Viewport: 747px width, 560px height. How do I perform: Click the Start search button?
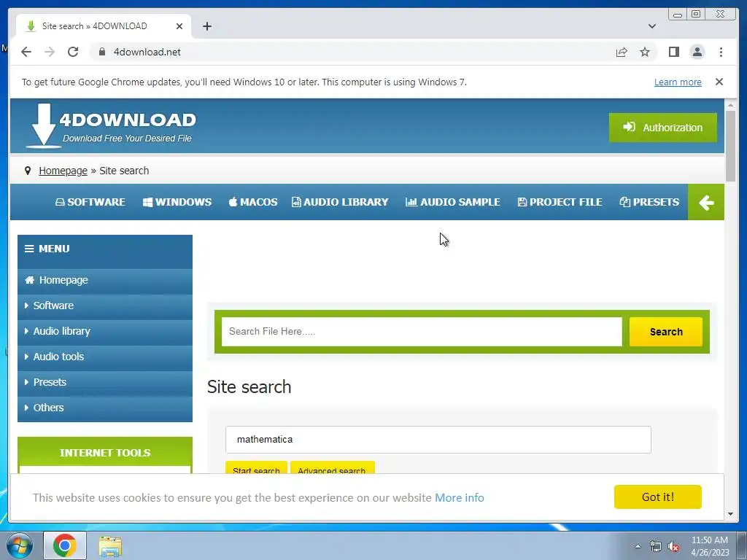point(256,467)
